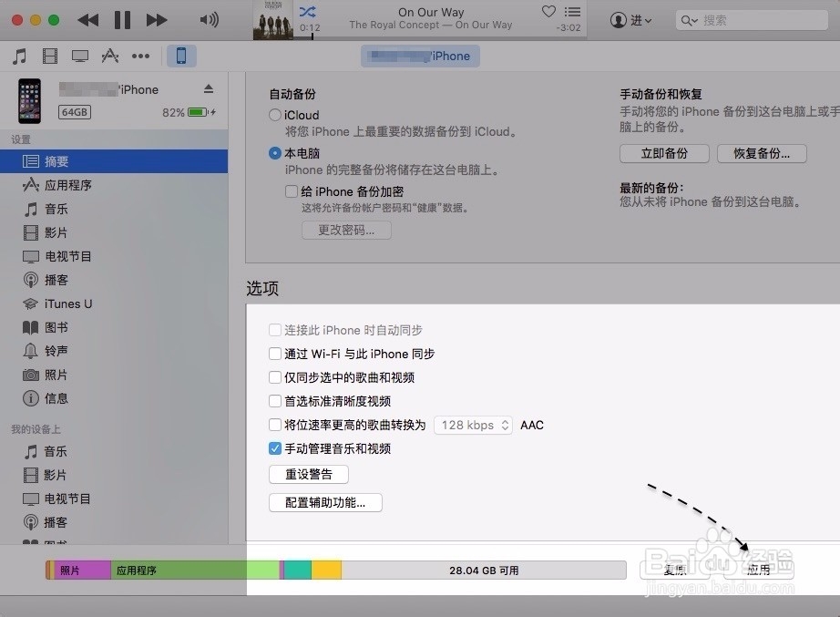Click 更改密码 button

[346, 230]
